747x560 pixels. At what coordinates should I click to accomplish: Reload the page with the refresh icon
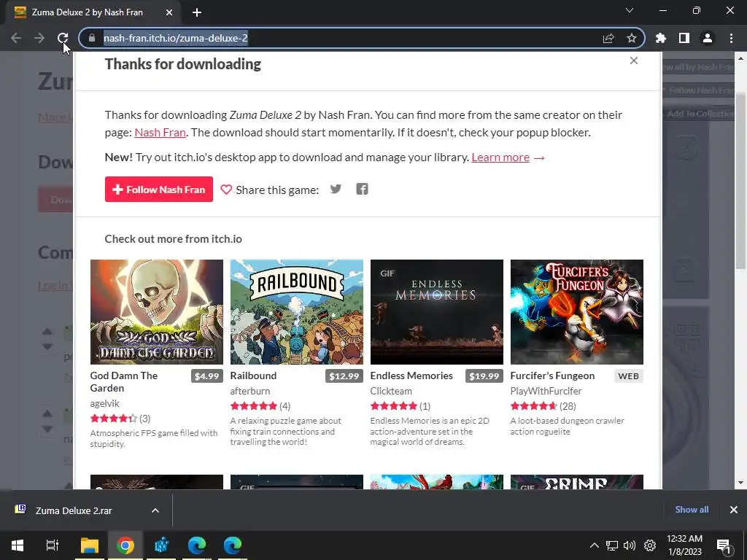pyautogui.click(x=63, y=38)
